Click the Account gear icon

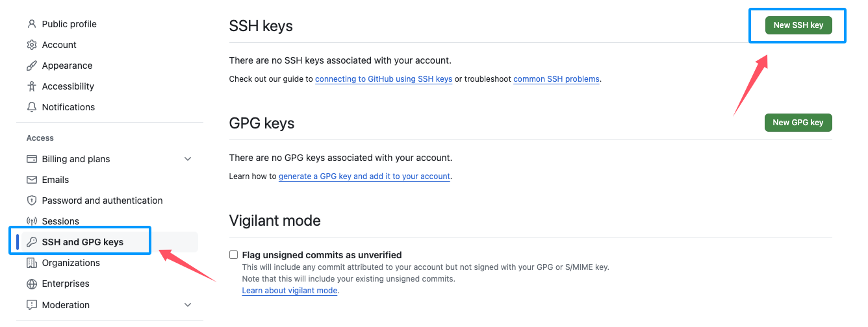(31, 45)
